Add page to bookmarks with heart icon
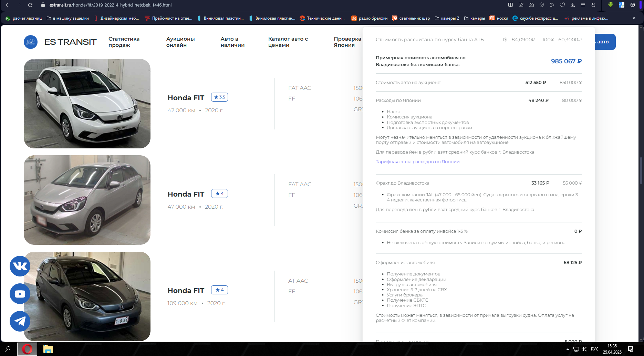This screenshot has height=356, width=644. point(562,5)
